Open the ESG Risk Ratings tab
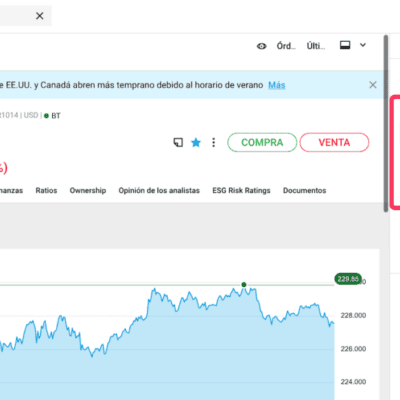 pyautogui.click(x=241, y=191)
